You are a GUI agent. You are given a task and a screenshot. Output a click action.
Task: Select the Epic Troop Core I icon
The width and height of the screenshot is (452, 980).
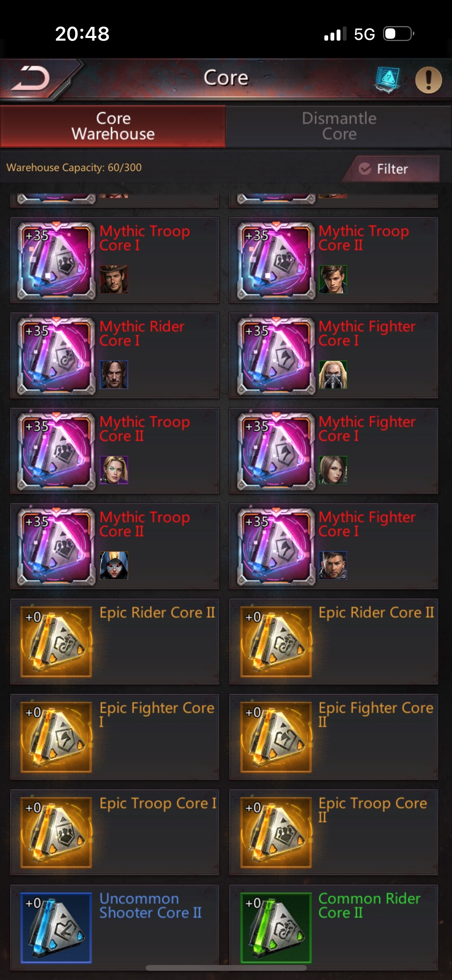point(56,832)
